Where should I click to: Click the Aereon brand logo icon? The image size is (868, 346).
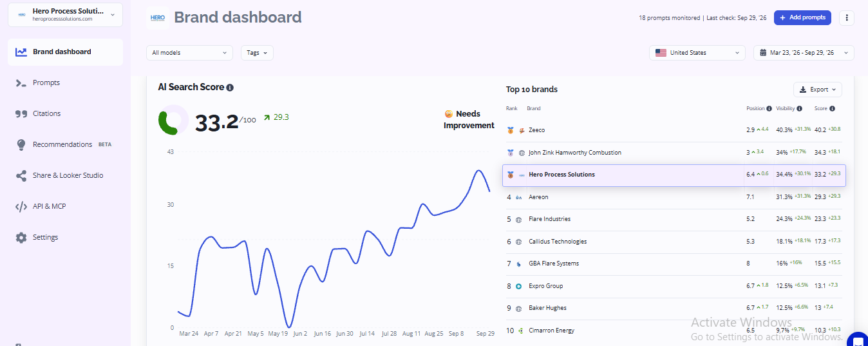click(519, 197)
